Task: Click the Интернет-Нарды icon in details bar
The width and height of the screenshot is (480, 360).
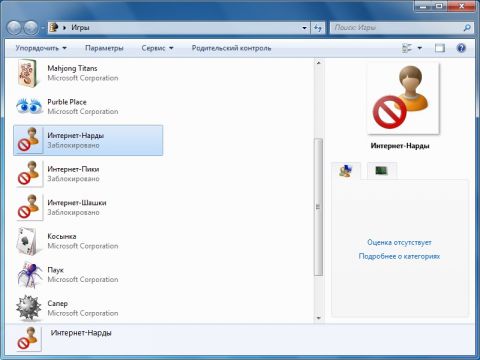Action: point(29,339)
